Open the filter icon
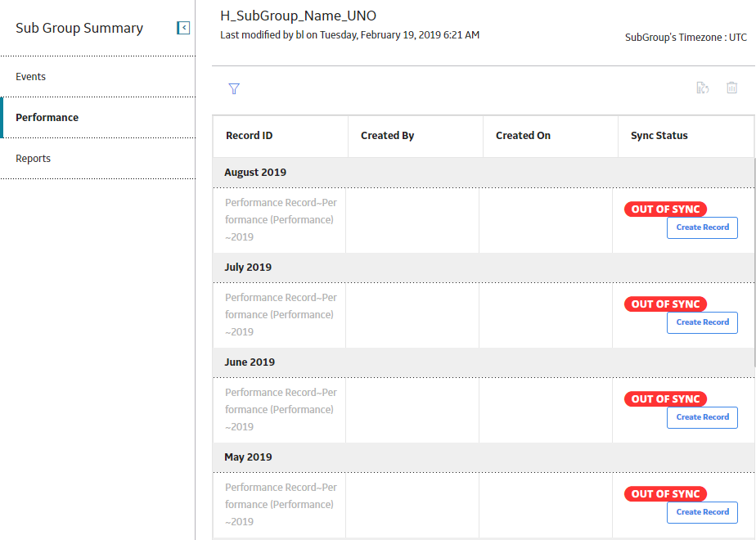Image resolution: width=756 pixels, height=540 pixels. point(234,88)
